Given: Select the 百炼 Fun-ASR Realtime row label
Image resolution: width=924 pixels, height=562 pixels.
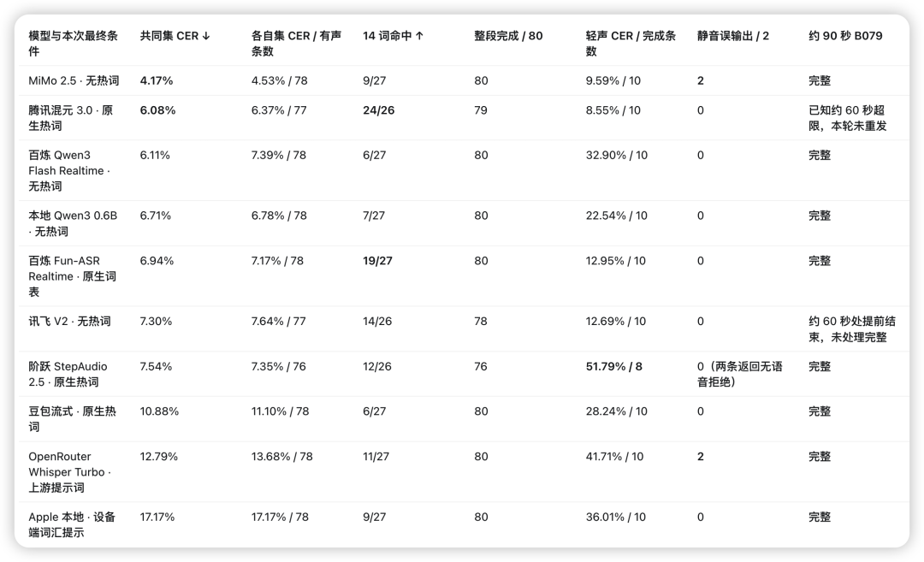Looking at the screenshot, I should (72, 276).
